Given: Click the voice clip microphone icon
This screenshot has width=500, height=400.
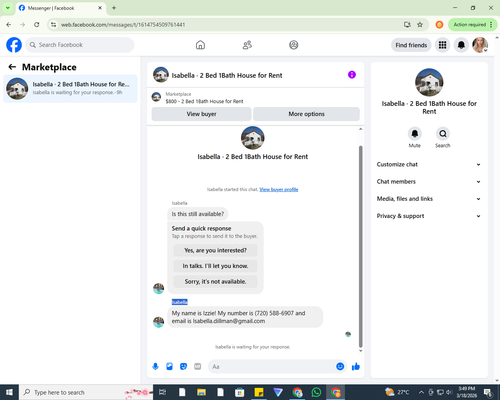Looking at the screenshot, I should coord(155,367).
